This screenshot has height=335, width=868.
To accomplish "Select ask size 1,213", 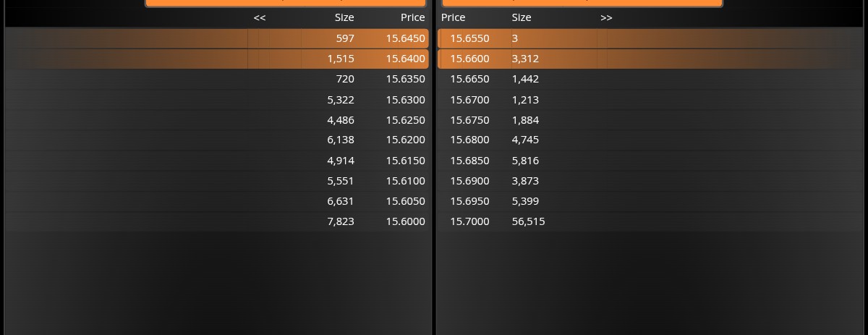I will point(525,100).
